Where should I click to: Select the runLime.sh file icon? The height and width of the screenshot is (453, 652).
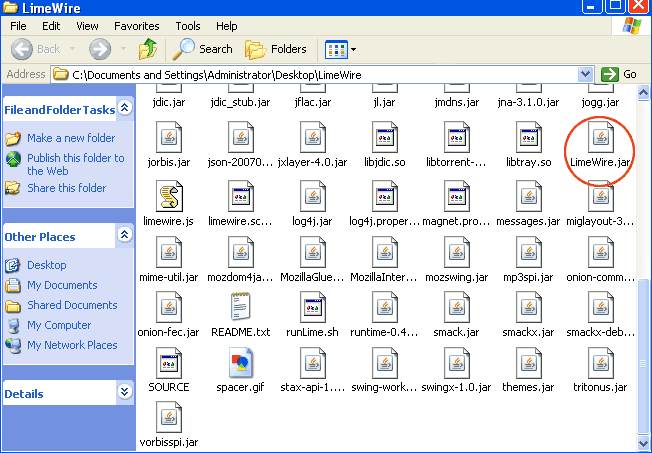coord(312,309)
